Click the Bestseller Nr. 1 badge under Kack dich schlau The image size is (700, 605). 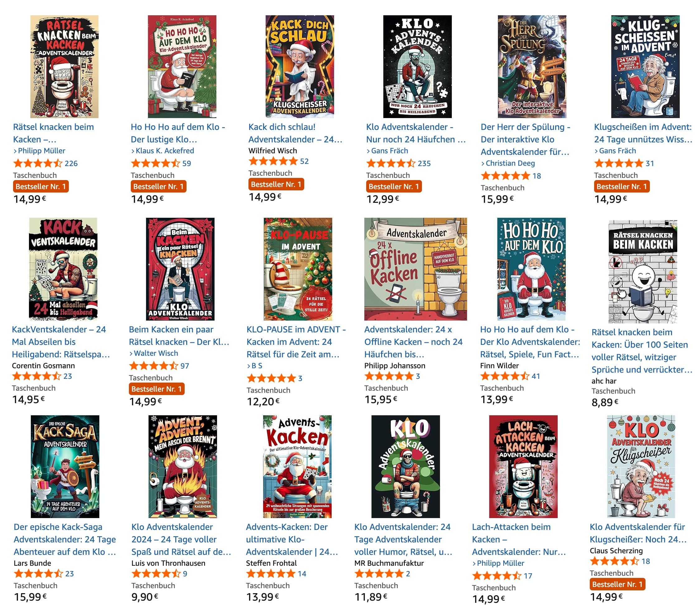tap(276, 184)
